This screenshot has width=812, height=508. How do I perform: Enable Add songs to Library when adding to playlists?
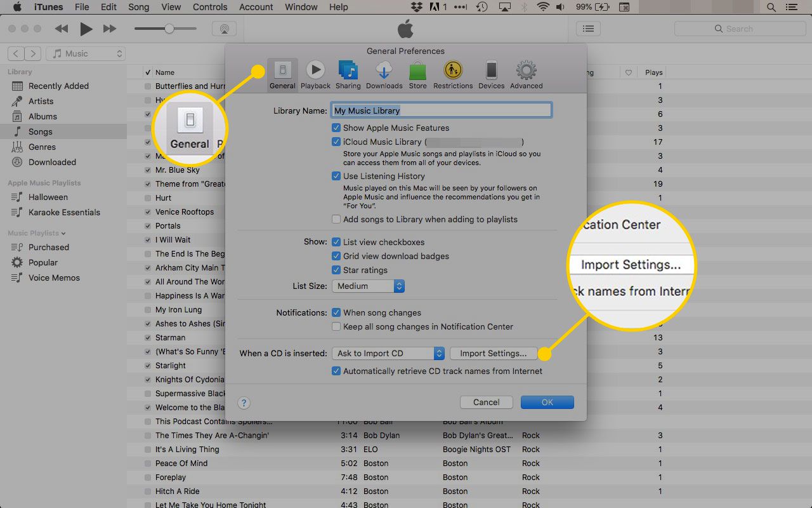tap(336, 219)
